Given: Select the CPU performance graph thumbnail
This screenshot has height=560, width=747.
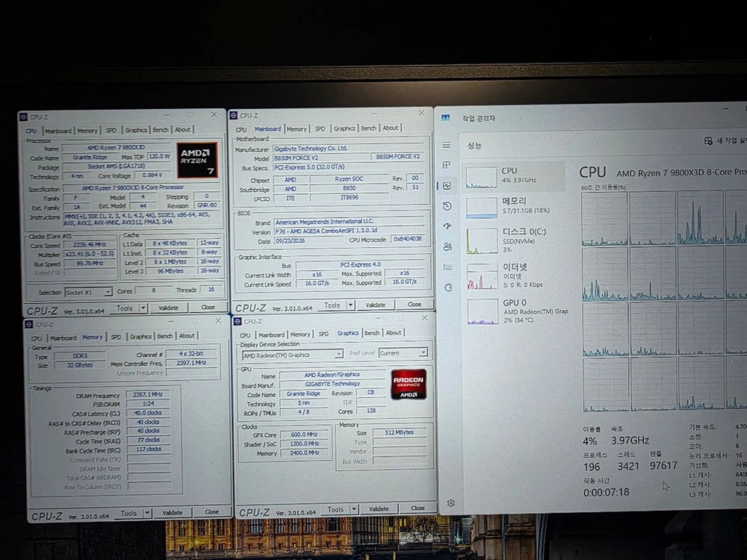Looking at the screenshot, I should pos(481,177).
